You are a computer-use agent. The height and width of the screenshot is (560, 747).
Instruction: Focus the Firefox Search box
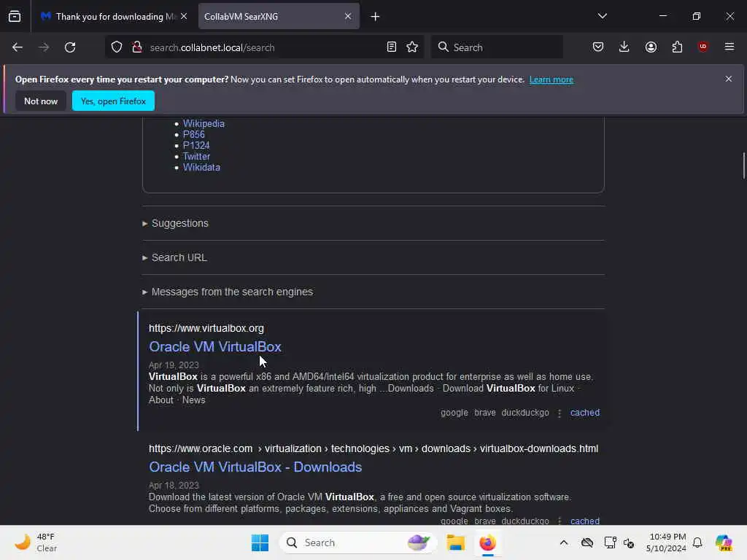click(496, 47)
